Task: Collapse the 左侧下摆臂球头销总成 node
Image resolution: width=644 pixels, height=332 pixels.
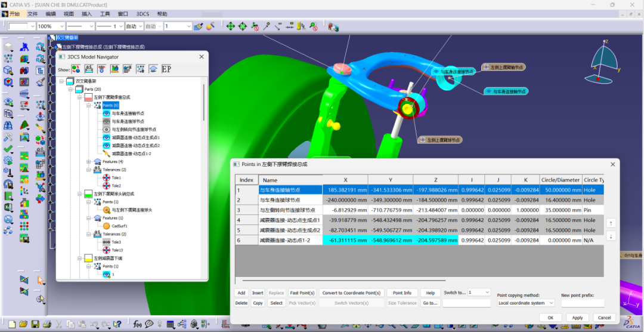Action: tap(79, 194)
